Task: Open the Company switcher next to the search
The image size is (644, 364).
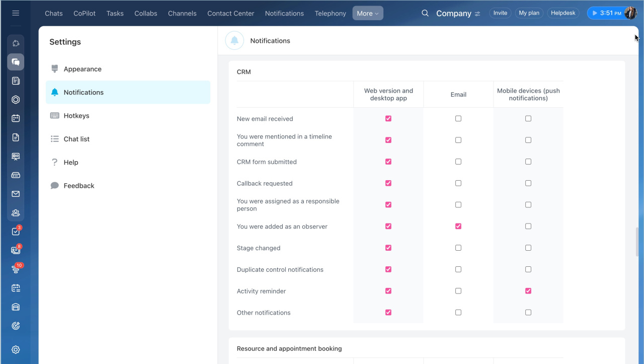Action: pos(458,14)
